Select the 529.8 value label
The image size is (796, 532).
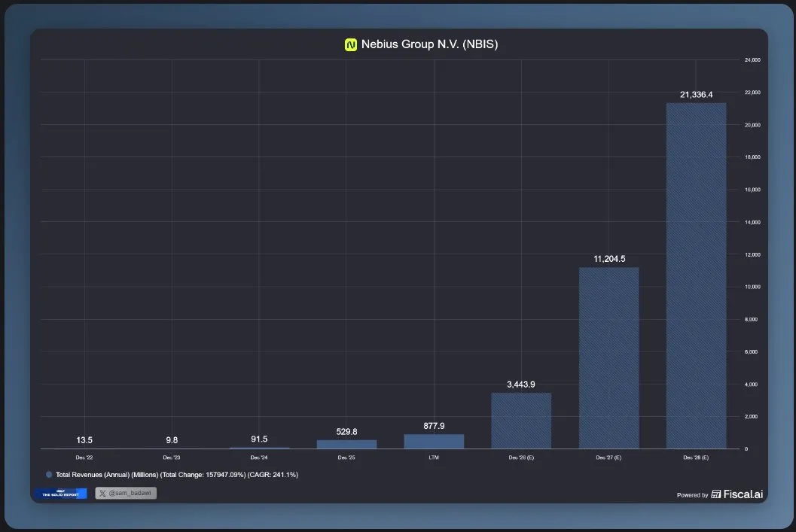coord(346,432)
